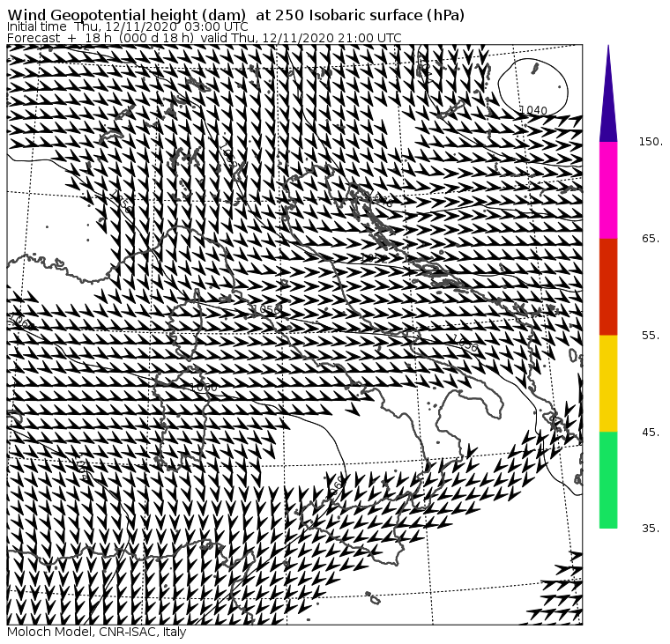Click the yellow color band on the legend
The image size is (670, 644).
tap(608, 383)
